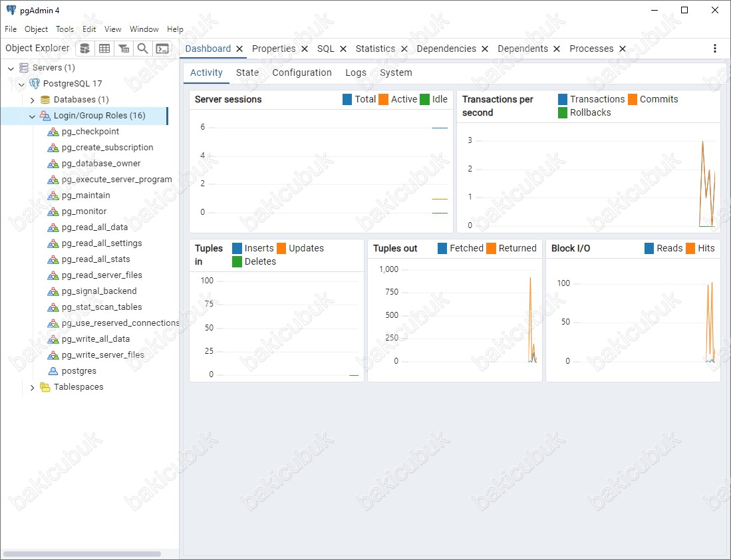Select the Activity dashboard sub-tab
Image resolution: width=731 pixels, height=560 pixels.
206,72
